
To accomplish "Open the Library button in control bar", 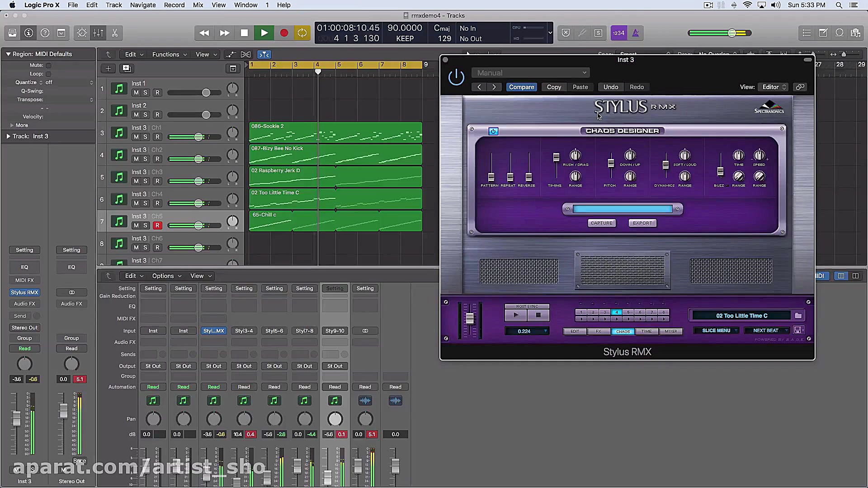I will coord(12,33).
